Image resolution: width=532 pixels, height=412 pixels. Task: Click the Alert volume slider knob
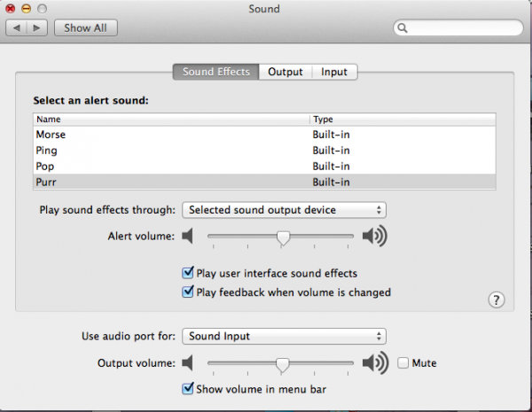[x=283, y=237]
